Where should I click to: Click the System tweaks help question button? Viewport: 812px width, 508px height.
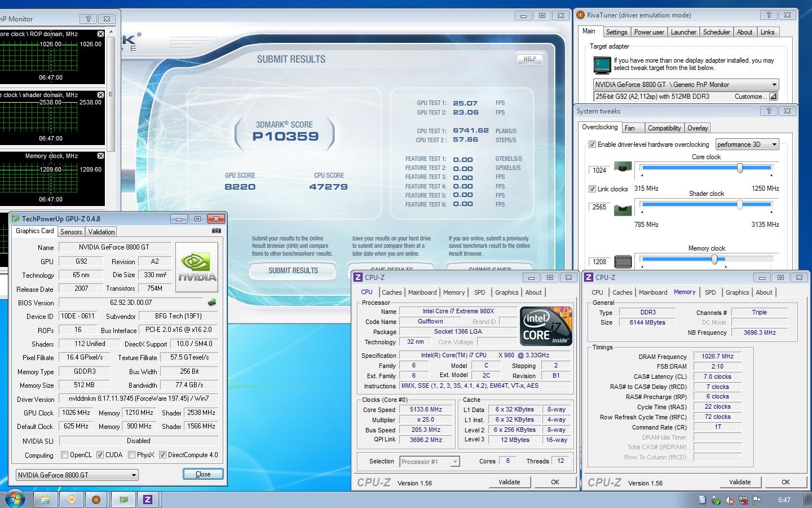pyautogui.click(x=769, y=111)
